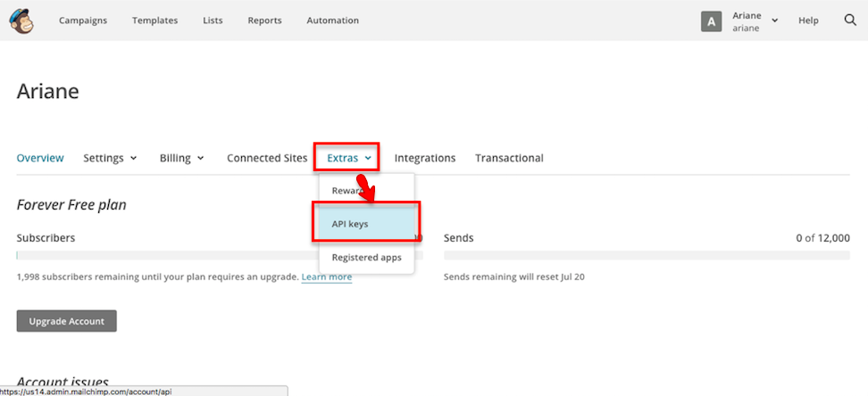
Task: Select the Rewards entry in Extras menu
Action: pos(366,190)
